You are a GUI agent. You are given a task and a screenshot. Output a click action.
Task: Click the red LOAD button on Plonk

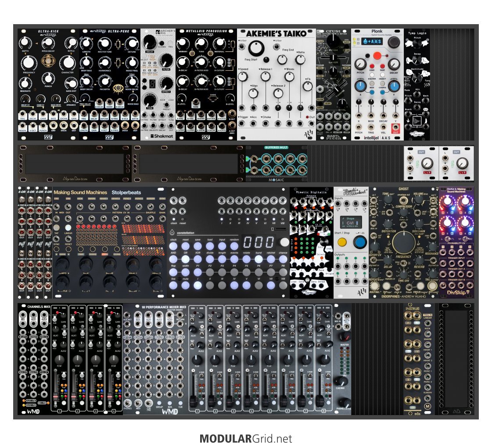[x=371, y=66]
